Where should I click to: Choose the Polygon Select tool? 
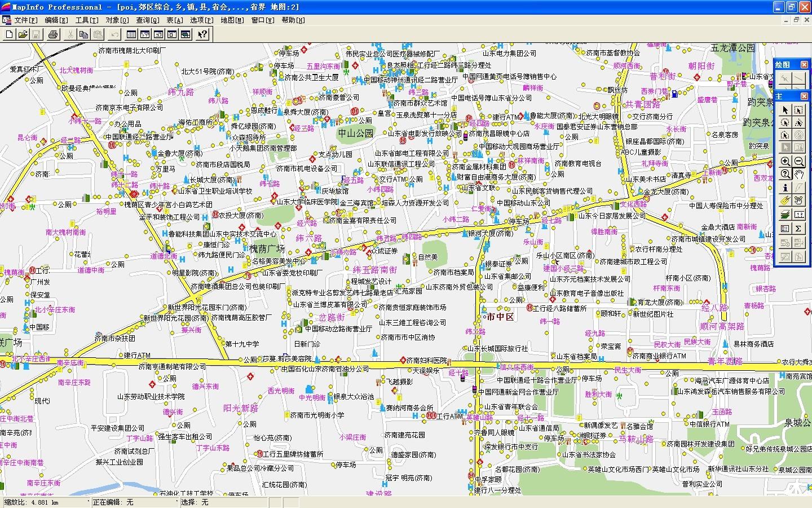tap(799, 122)
